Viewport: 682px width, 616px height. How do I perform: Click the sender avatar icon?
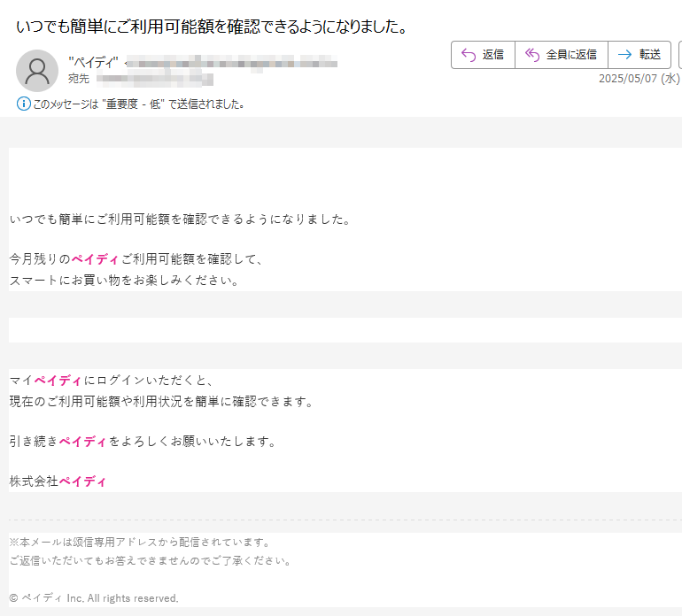coord(37,71)
